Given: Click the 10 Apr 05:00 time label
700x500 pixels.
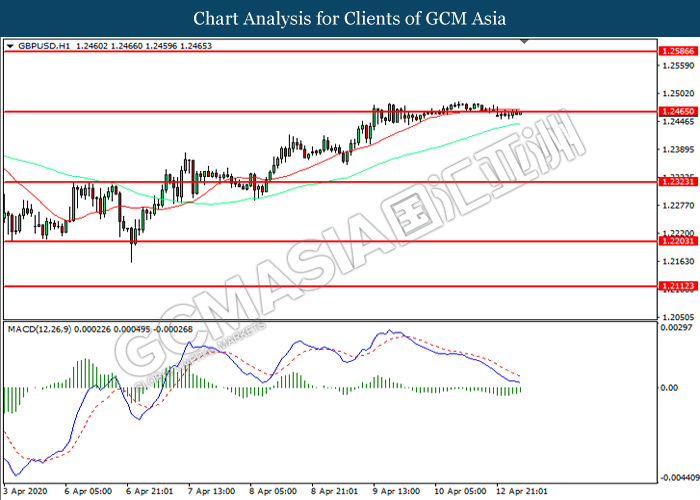Looking at the screenshot, I should click(x=460, y=492).
